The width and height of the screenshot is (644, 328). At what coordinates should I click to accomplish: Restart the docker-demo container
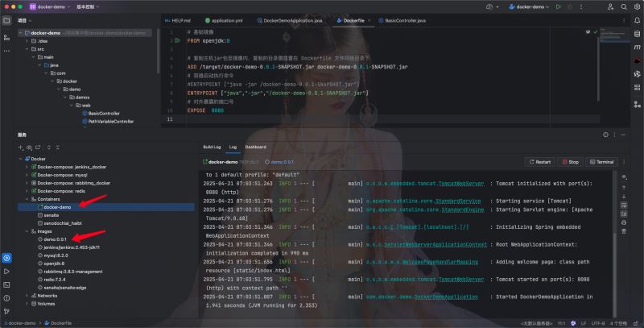click(539, 162)
